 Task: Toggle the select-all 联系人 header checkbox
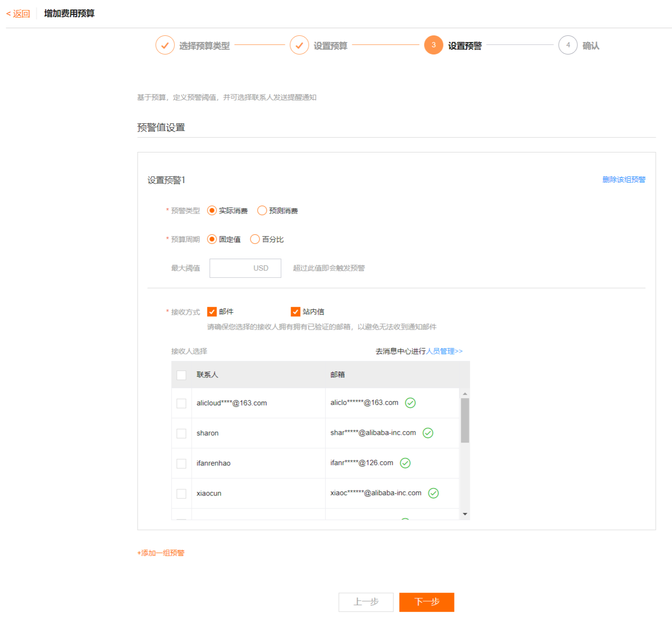(181, 375)
